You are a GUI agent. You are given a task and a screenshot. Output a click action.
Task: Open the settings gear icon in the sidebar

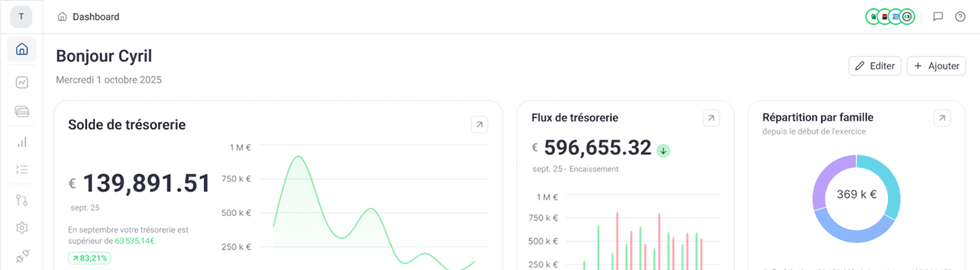click(x=22, y=228)
